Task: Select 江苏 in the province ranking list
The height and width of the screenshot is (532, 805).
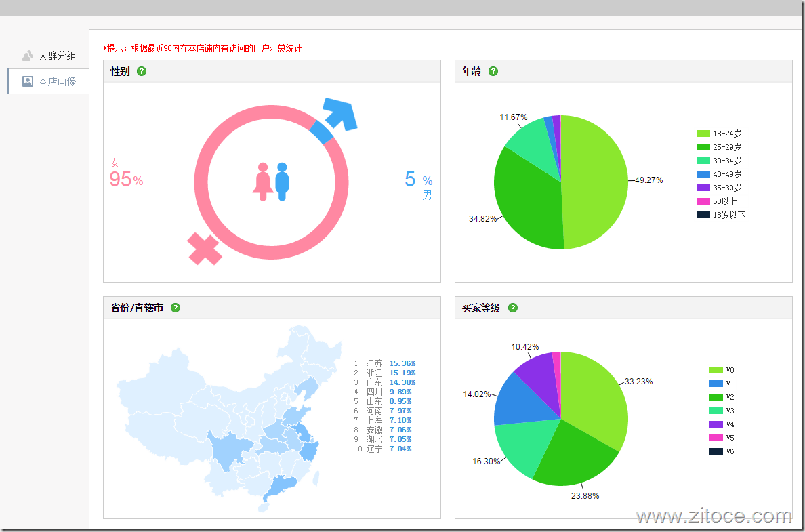Action: 374,363
